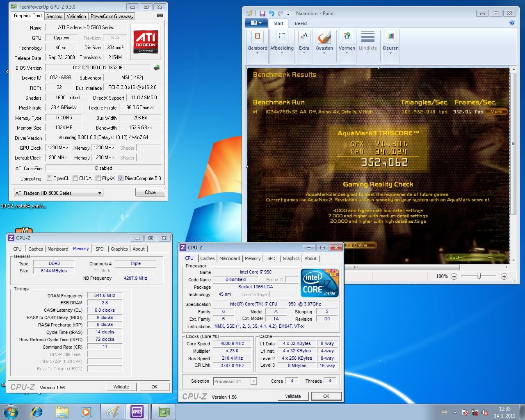The width and height of the screenshot is (525, 420).
Task: Click OK in processor CPU-Z window
Action: pyautogui.click(x=326, y=396)
